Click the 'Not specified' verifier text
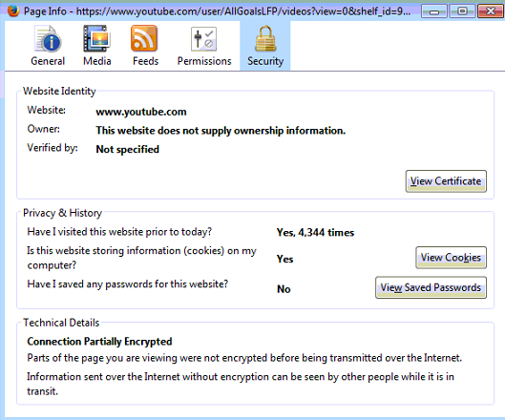The height and width of the screenshot is (420, 505). pyautogui.click(x=128, y=150)
